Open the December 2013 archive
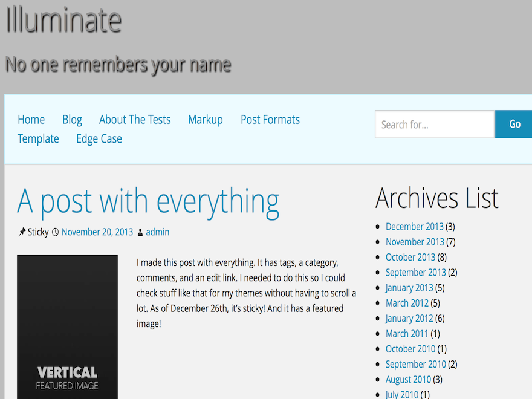This screenshot has width=532, height=399. click(x=414, y=226)
